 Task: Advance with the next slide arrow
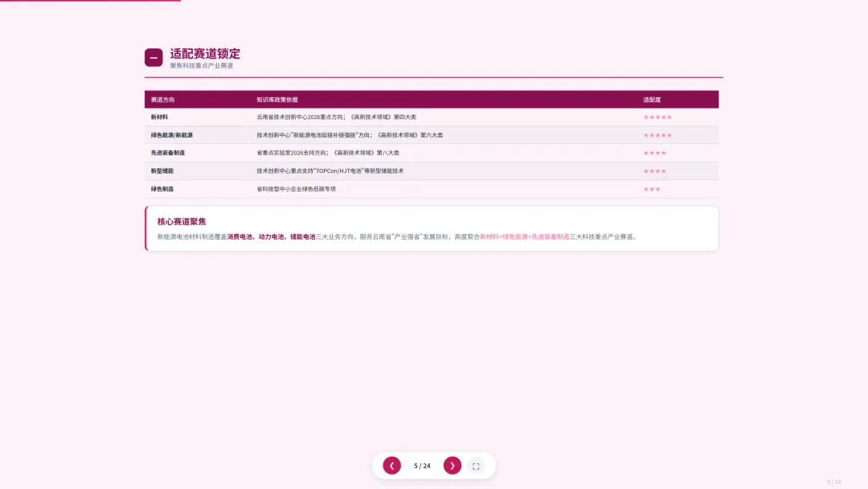452,466
